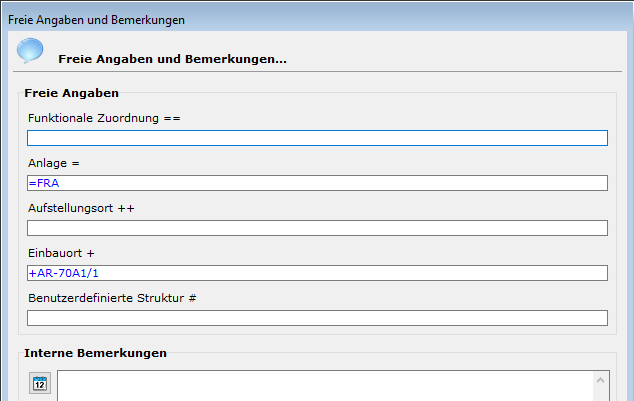Focus the Anlage field containing =FRA

click(317, 183)
